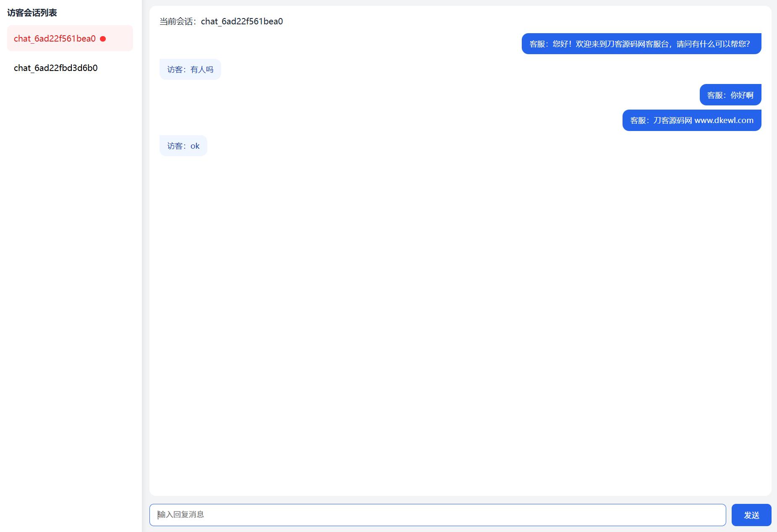Open session chat_6ad22f561bea0 in visitor list

point(70,38)
